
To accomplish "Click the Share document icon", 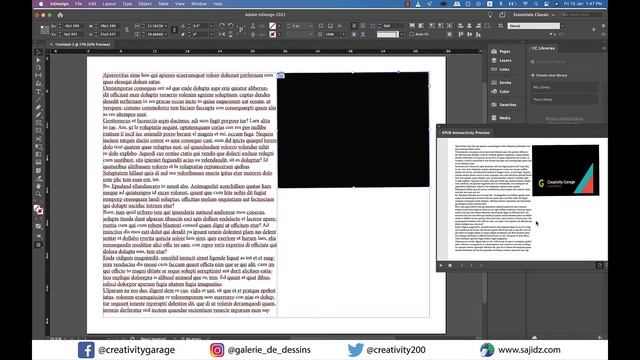I will tap(502, 15).
